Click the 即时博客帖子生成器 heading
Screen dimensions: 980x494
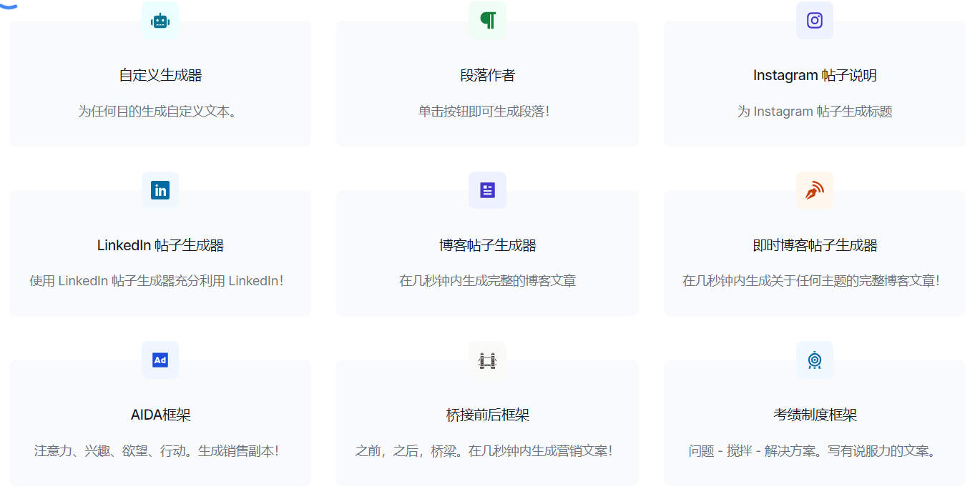click(x=814, y=244)
